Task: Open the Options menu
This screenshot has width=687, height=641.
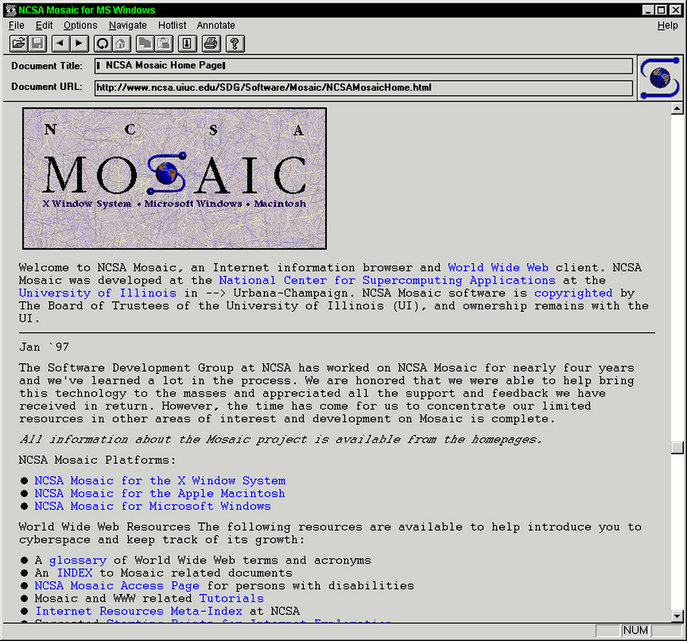Action: [x=80, y=25]
